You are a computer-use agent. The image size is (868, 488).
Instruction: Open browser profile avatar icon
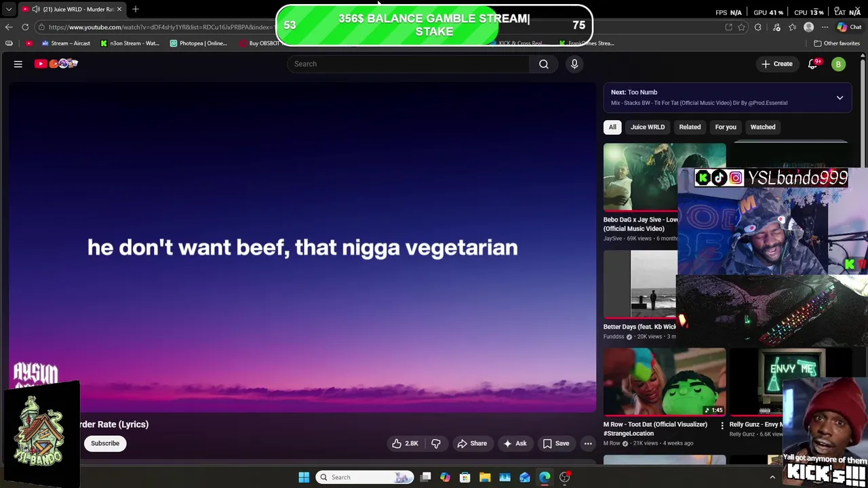click(808, 27)
